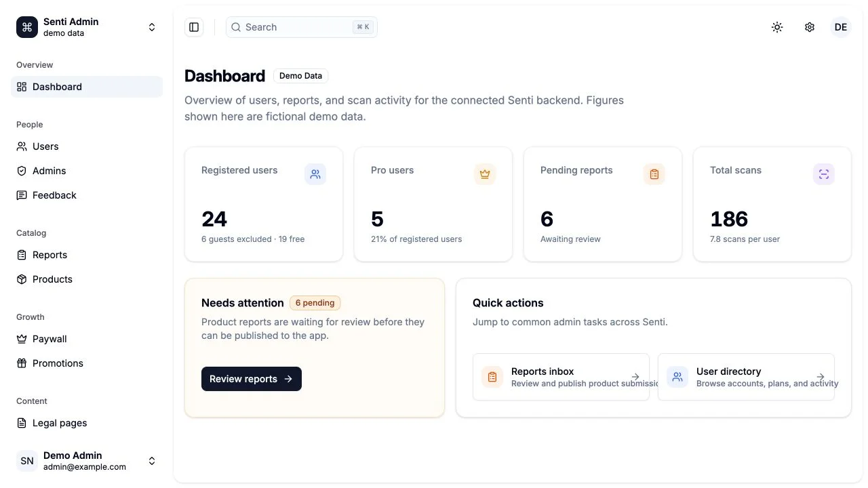Click the SN avatar beside Demo Admin

(x=27, y=461)
